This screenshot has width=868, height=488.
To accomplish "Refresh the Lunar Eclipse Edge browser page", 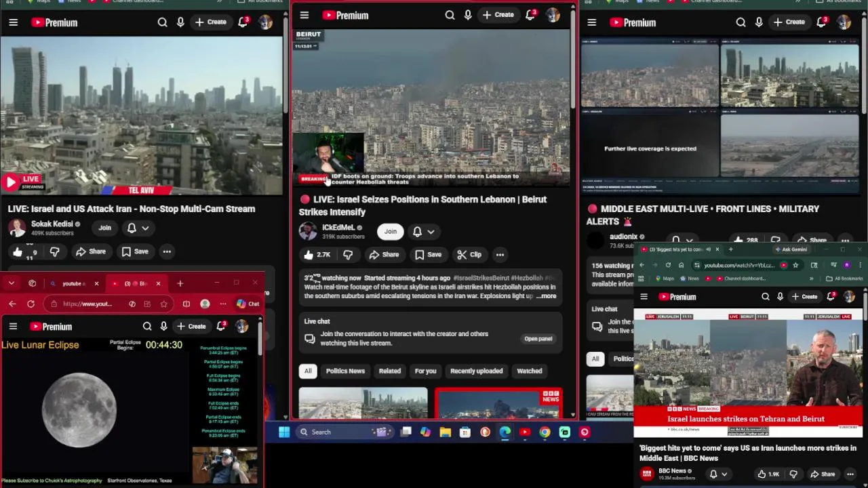I will click(x=31, y=304).
